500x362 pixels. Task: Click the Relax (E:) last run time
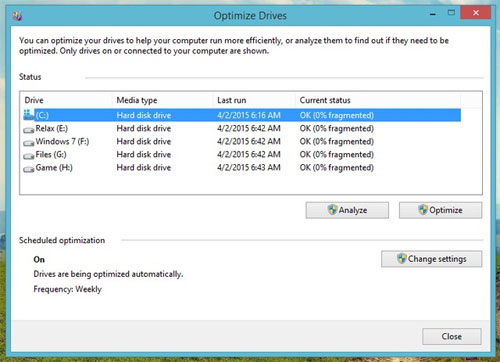[249, 128]
